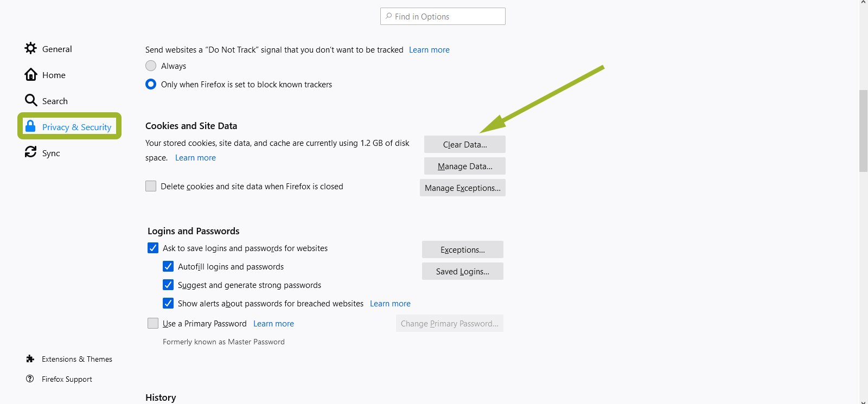This screenshot has height=404, width=868.
Task: Disable Autofill logins and passwords
Action: click(168, 267)
